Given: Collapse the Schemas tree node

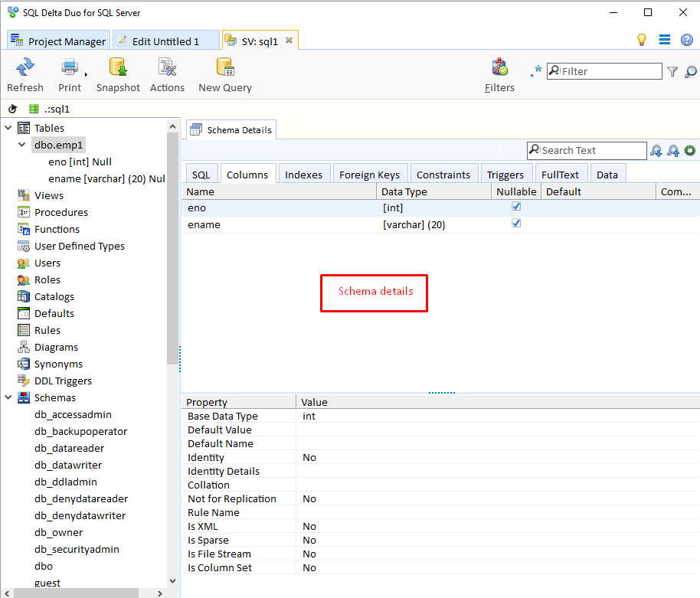Looking at the screenshot, I should pyautogui.click(x=8, y=397).
